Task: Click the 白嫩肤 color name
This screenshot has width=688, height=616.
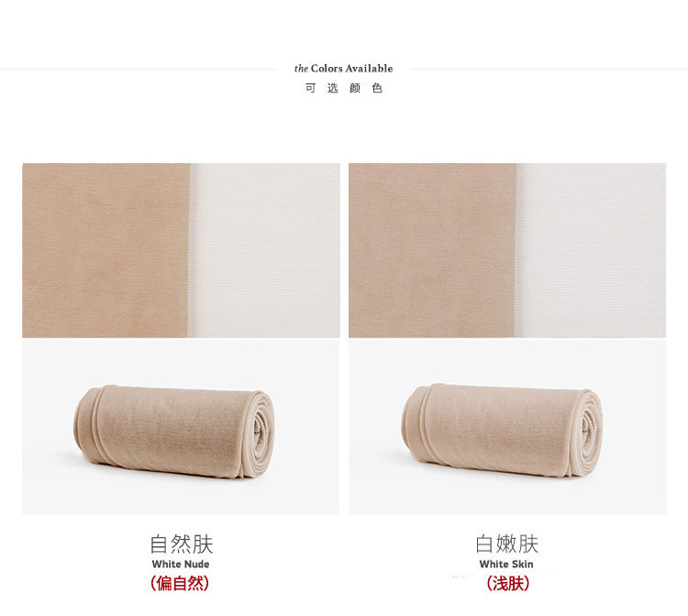Action: (506, 544)
